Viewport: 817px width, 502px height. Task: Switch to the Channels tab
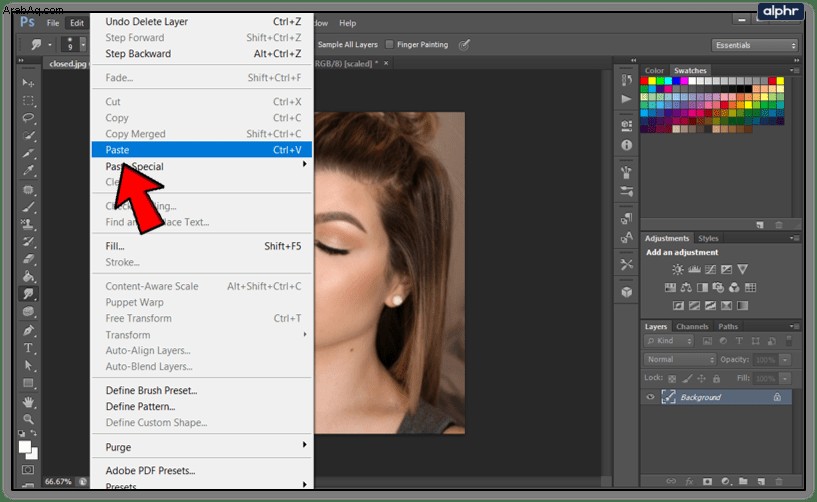pos(692,327)
